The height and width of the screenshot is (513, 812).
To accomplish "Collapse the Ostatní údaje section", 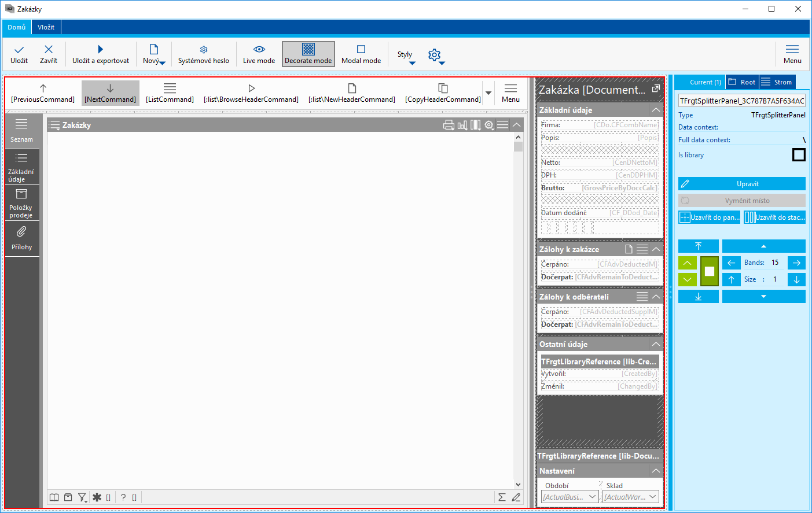I will click(x=656, y=344).
